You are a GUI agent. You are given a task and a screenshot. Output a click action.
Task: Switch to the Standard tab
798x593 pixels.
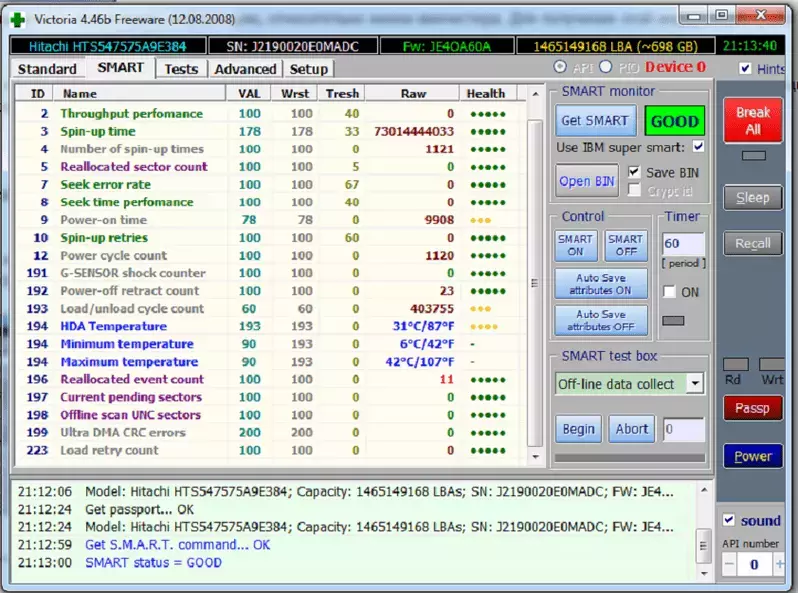click(x=47, y=69)
